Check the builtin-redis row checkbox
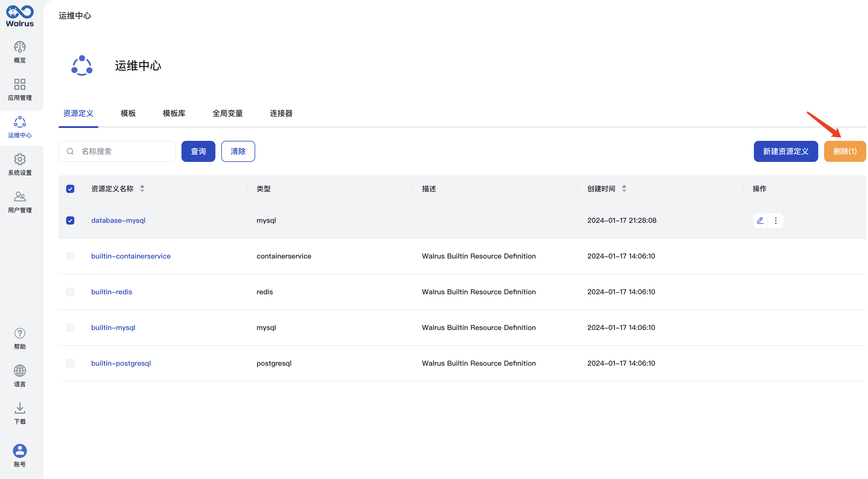 pos(70,292)
